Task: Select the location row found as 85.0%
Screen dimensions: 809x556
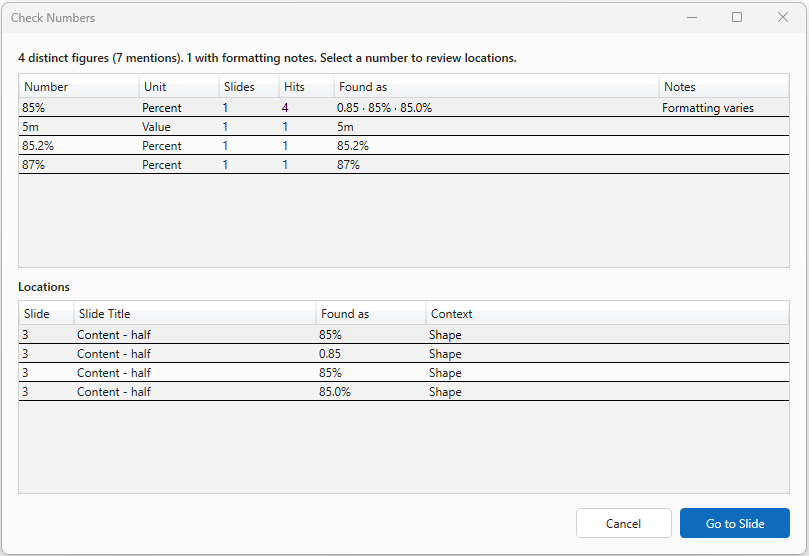Action: pyautogui.click(x=404, y=391)
